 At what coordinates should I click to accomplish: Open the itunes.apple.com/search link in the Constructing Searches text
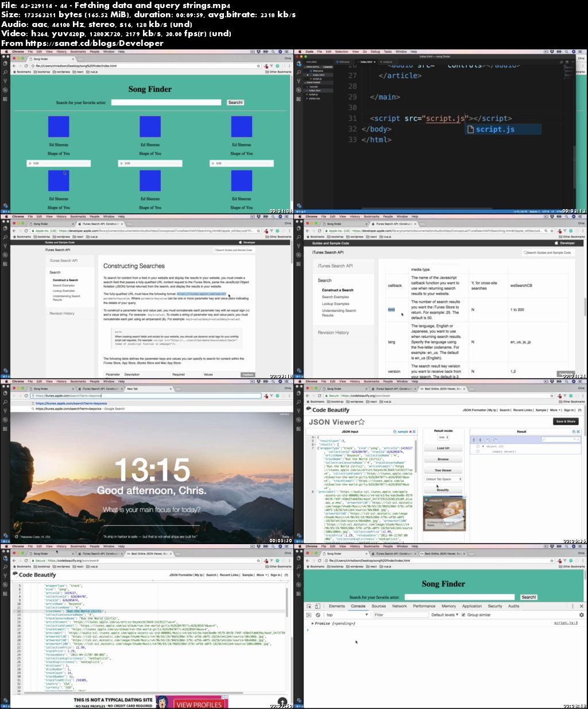tap(201, 294)
